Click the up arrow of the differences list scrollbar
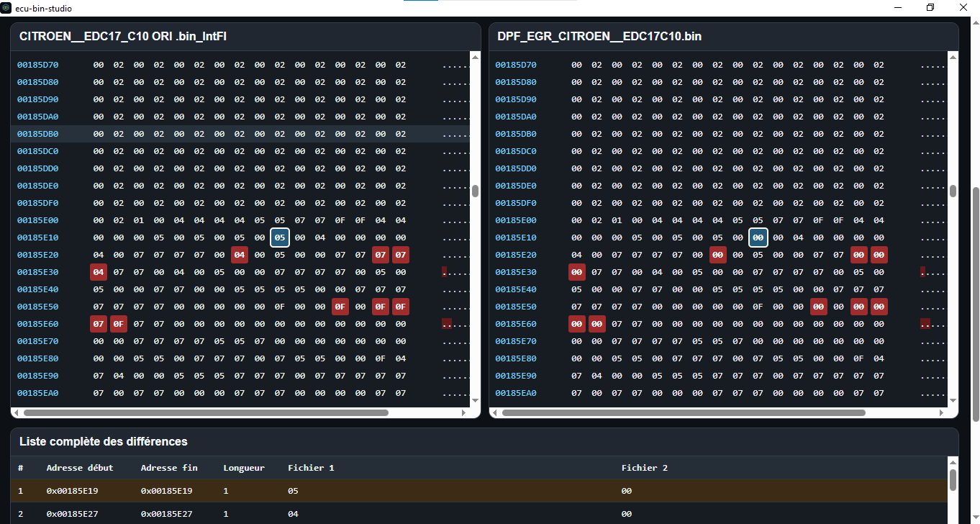 pos(953,463)
